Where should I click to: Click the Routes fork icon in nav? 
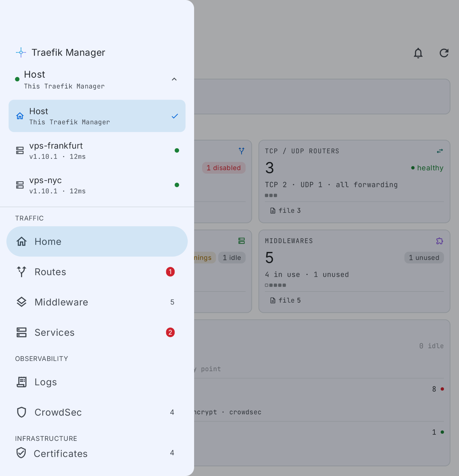(x=22, y=272)
